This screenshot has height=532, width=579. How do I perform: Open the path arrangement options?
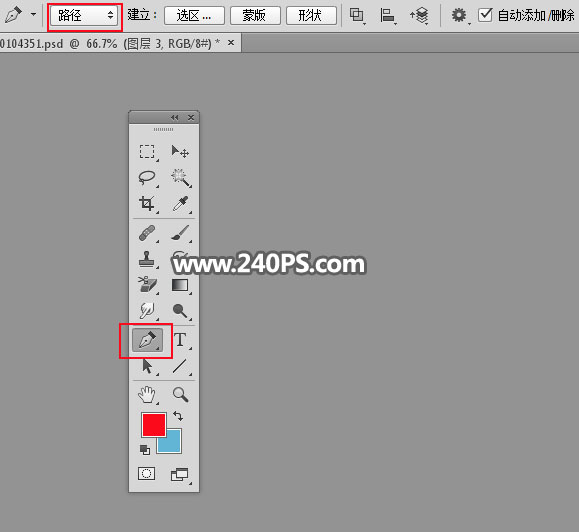point(419,16)
